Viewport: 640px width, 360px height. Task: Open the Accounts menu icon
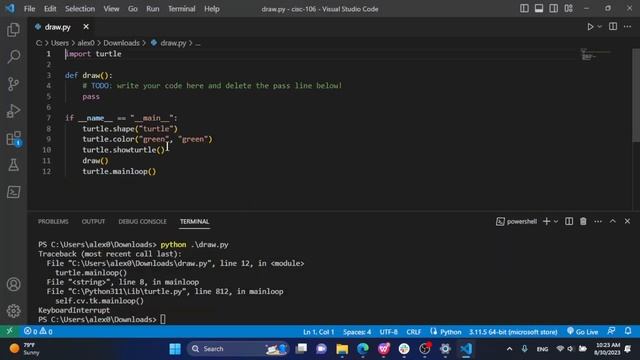coord(13,284)
